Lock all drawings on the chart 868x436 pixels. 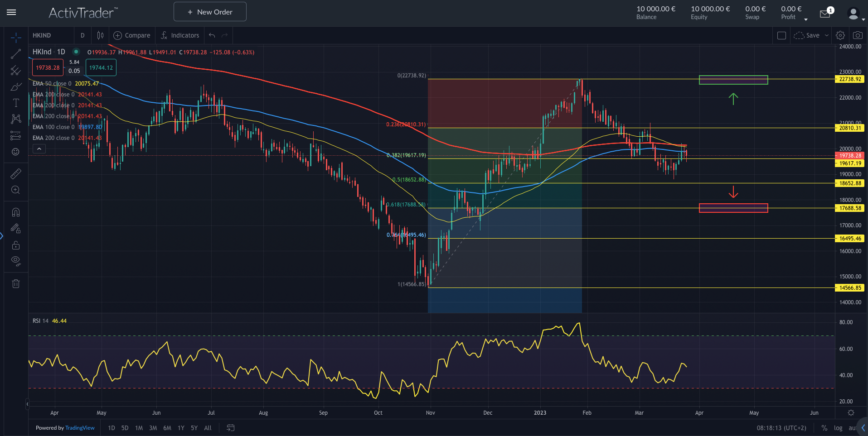click(x=15, y=245)
